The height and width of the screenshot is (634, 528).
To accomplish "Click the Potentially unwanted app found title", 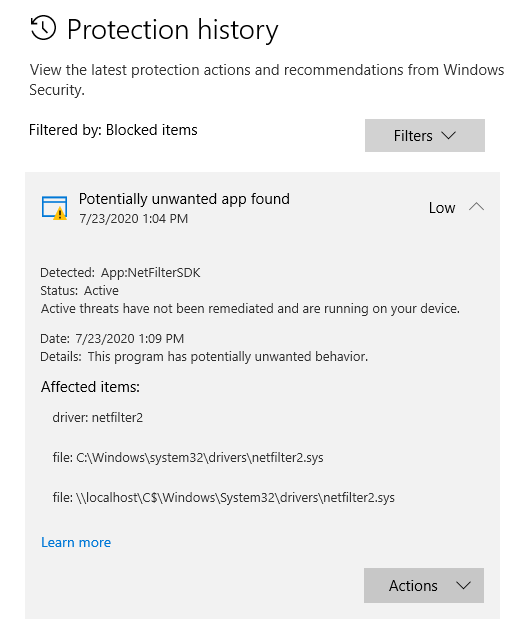I will (184, 199).
